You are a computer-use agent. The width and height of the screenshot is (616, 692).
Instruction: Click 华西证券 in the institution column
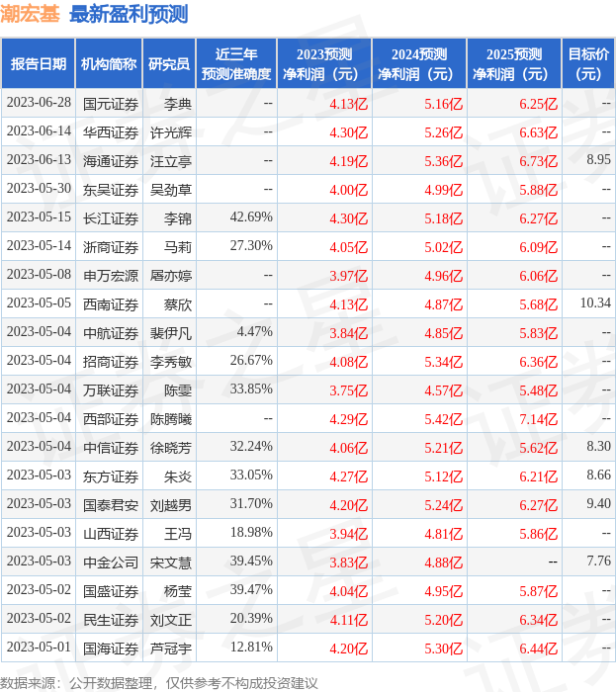point(111,132)
